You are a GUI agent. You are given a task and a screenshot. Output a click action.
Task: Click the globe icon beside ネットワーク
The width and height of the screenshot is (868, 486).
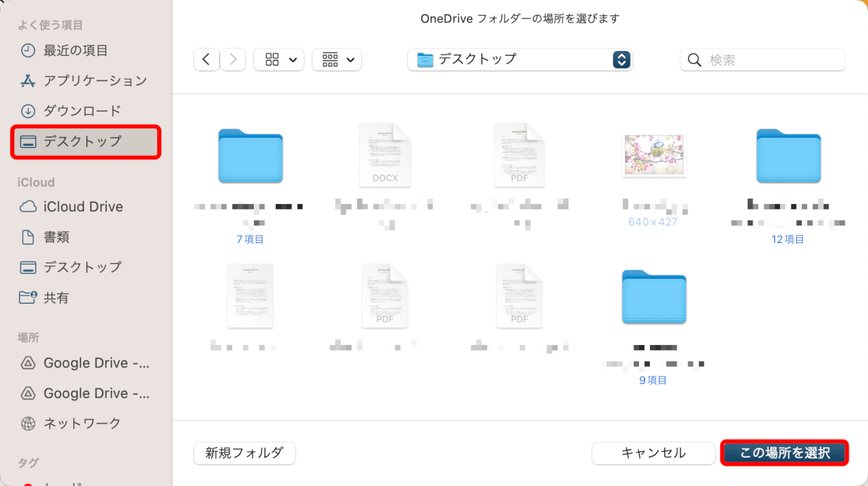(28, 423)
